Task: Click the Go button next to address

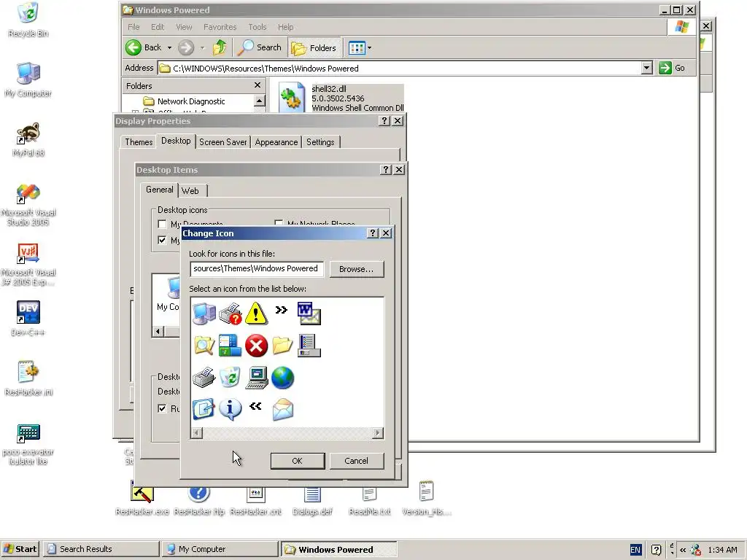Action: coord(672,68)
